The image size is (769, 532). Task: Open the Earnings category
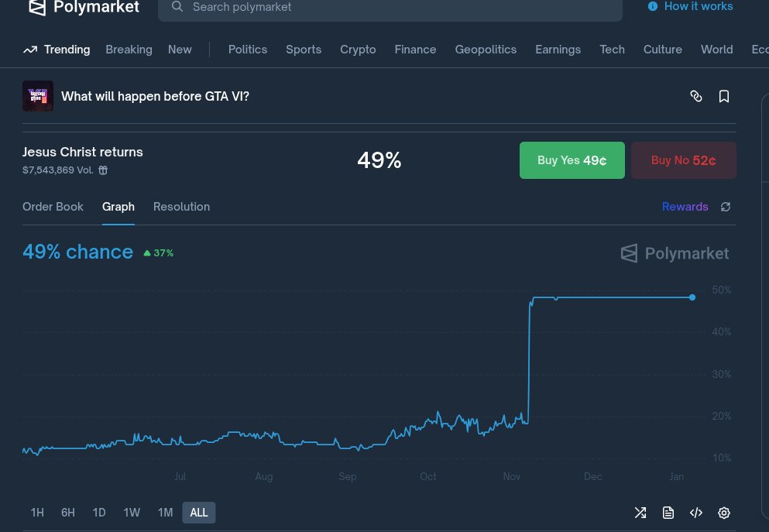[558, 50]
